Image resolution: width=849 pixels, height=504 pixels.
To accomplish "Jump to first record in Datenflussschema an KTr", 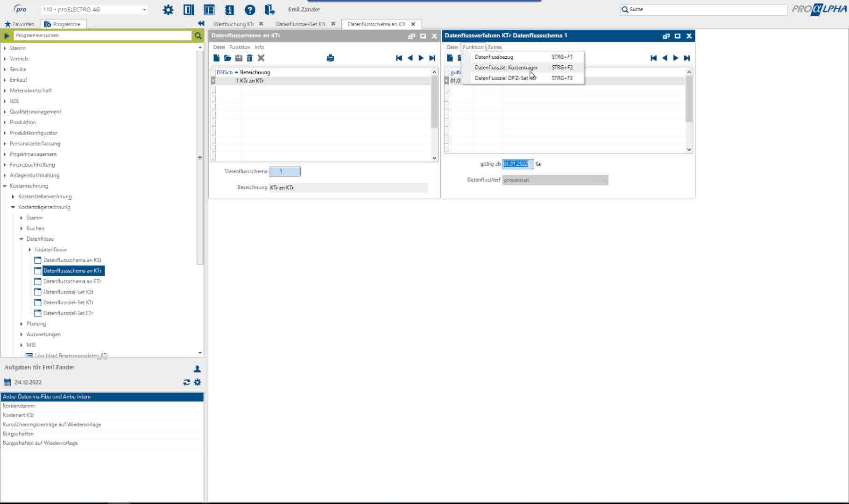I will (399, 58).
